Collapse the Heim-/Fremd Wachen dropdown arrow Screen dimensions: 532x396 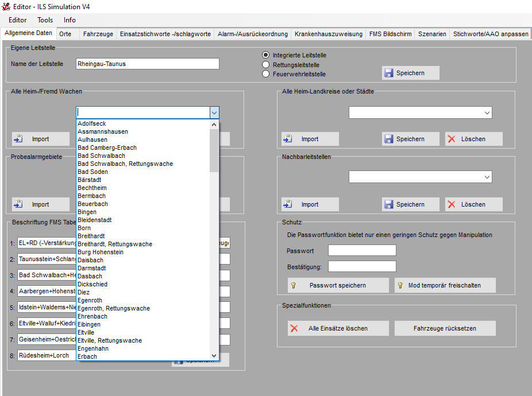(214, 112)
